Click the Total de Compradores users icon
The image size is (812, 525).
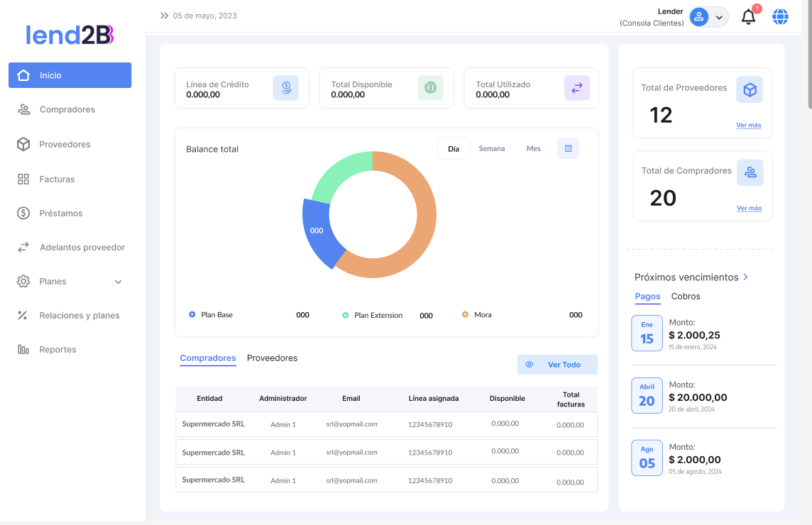(750, 172)
